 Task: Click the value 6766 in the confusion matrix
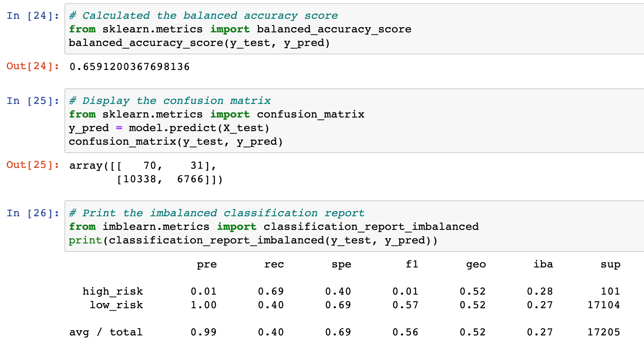[x=191, y=179]
